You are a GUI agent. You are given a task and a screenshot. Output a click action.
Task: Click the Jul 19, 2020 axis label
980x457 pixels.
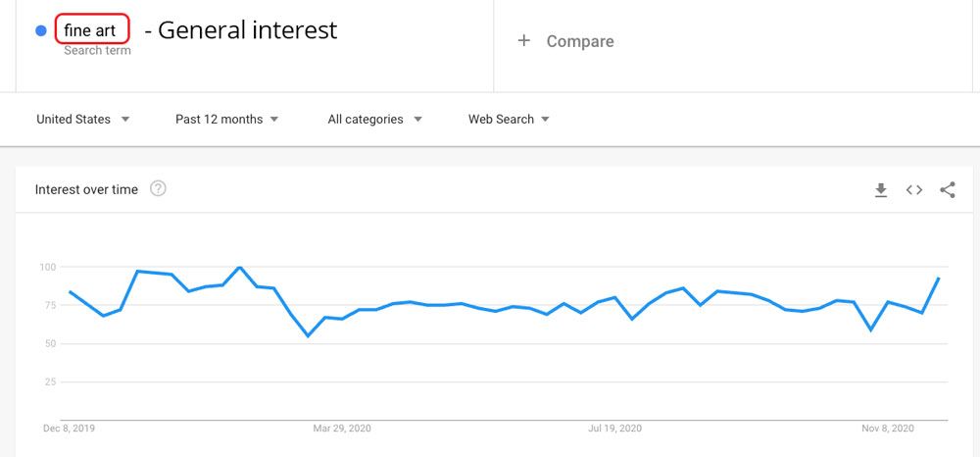(615, 429)
